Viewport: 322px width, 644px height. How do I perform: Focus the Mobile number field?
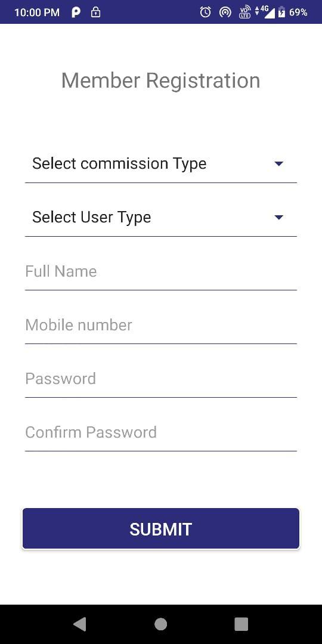coord(161,326)
